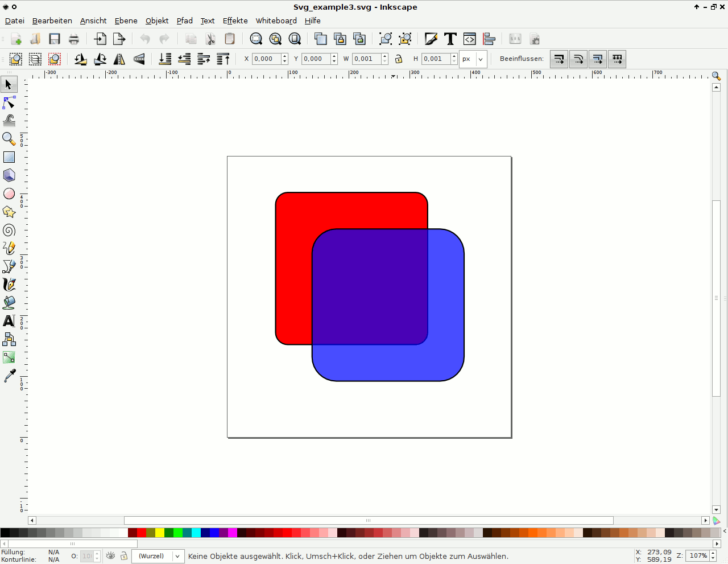Image resolution: width=728 pixels, height=564 pixels.
Task: Open the Pfad menu
Action: coord(185,20)
